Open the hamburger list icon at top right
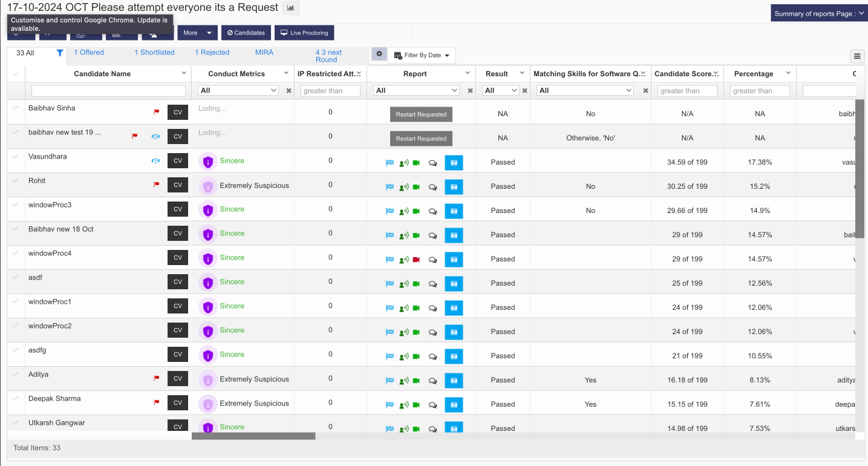This screenshot has height=466, width=868. tap(857, 56)
